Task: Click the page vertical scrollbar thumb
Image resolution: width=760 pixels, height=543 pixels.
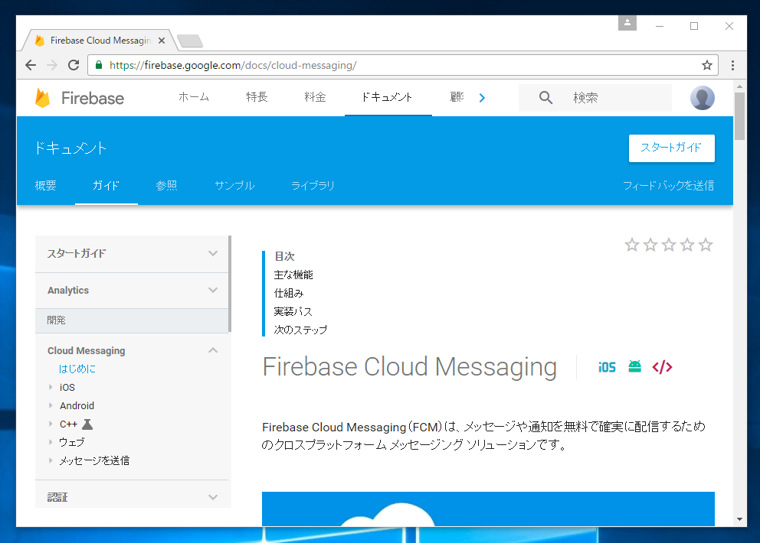Action: pyautogui.click(x=739, y=116)
